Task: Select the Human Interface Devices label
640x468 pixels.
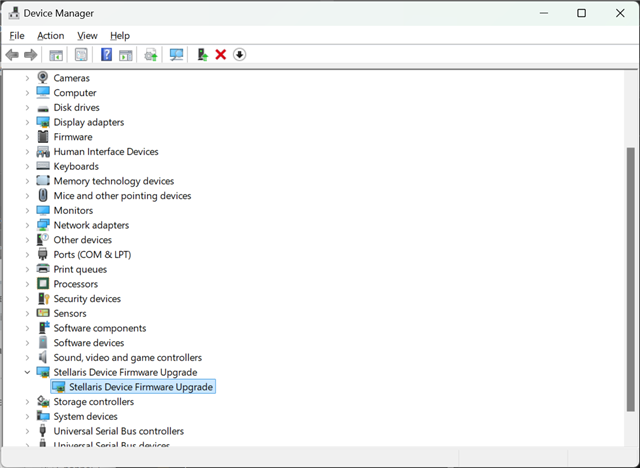Action: (x=106, y=151)
